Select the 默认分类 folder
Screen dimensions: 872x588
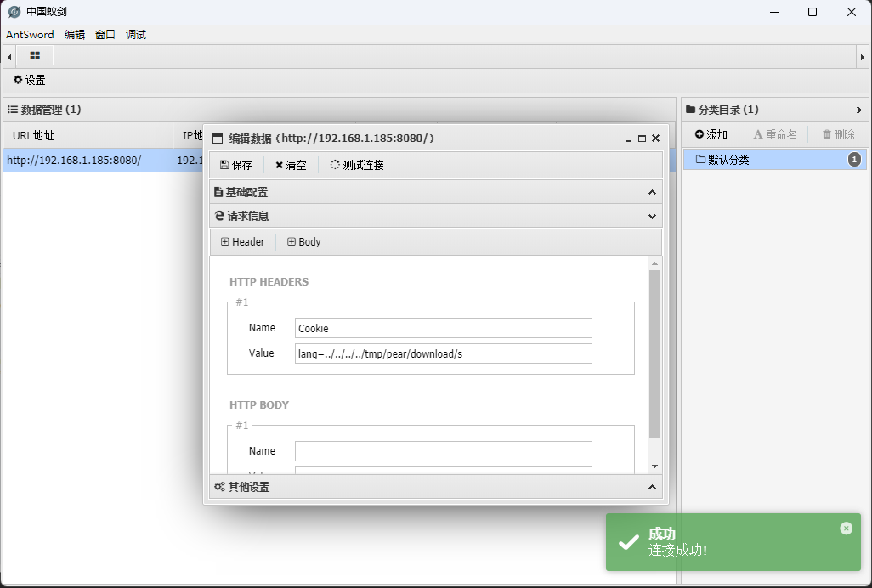pyautogui.click(x=774, y=160)
